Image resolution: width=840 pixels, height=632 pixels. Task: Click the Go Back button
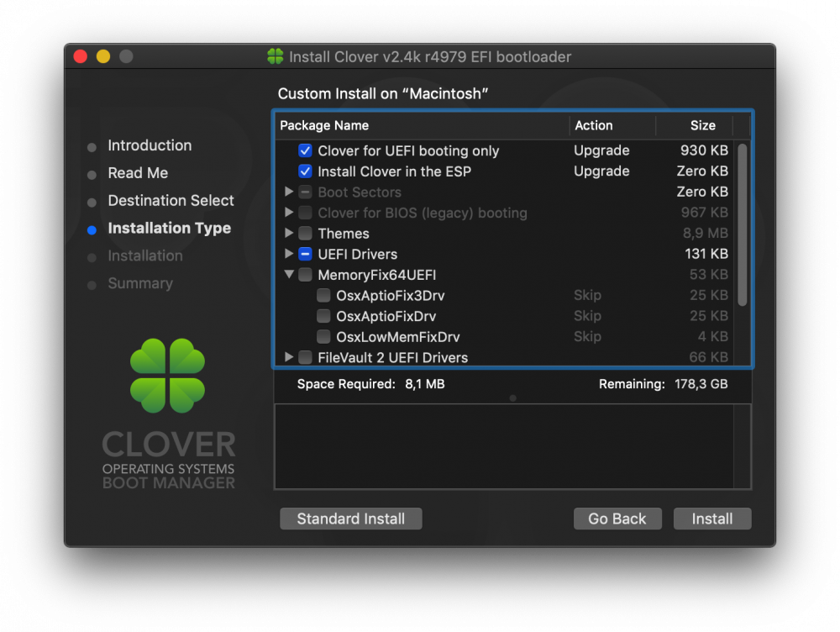point(617,519)
